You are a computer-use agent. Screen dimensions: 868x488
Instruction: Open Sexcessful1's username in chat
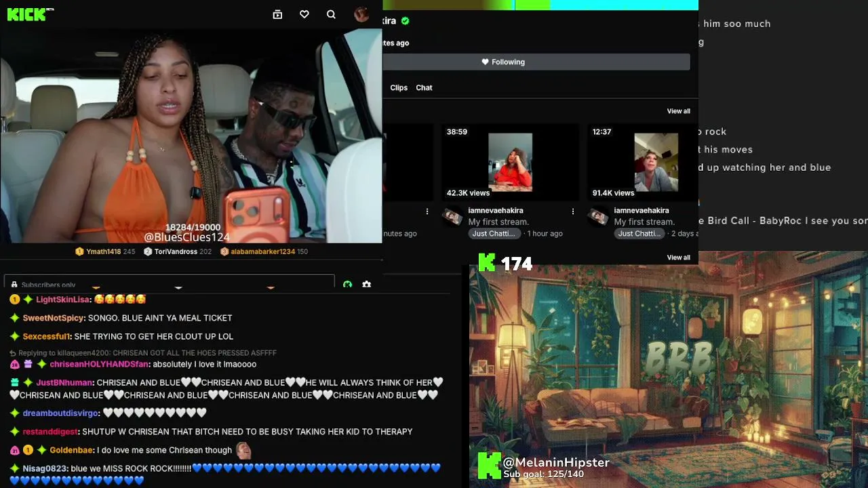tap(47, 336)
